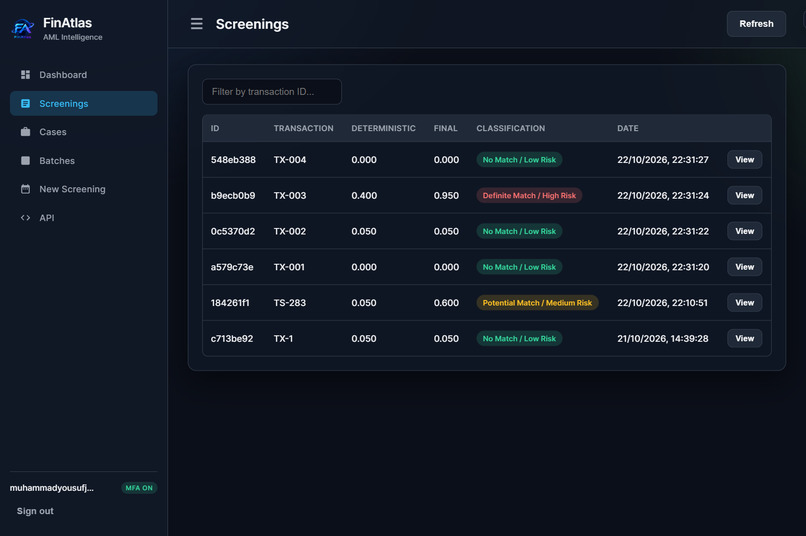Click the API code brackets icon
This screenshot has height=536, width=806.
pos(25,217)
